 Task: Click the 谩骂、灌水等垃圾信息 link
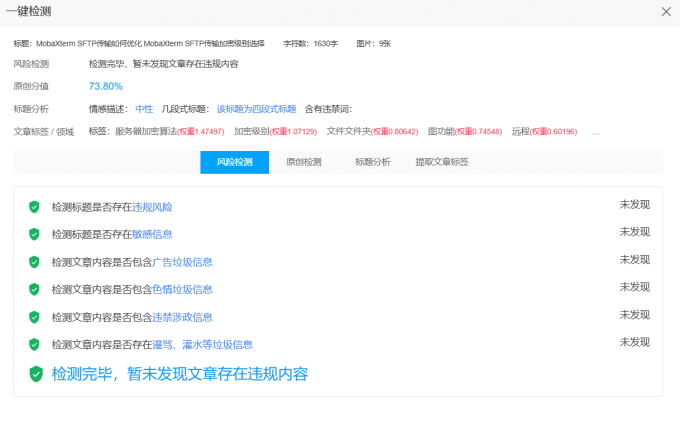point(203,345)
